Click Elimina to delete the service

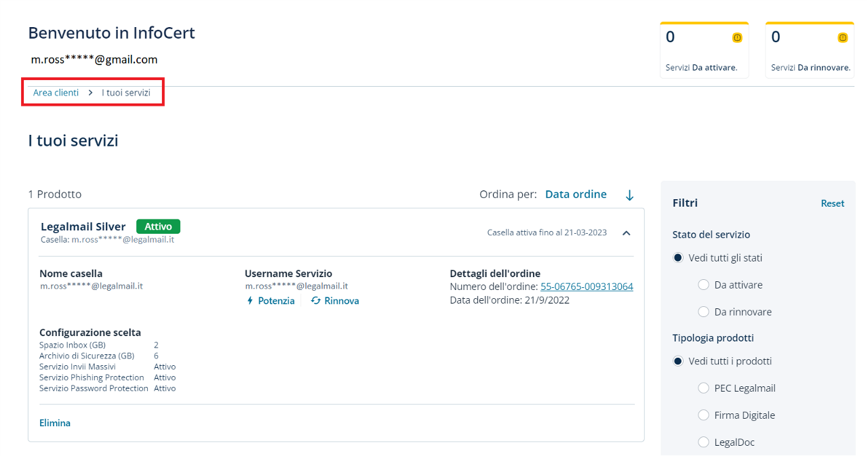tap(55, 423)
